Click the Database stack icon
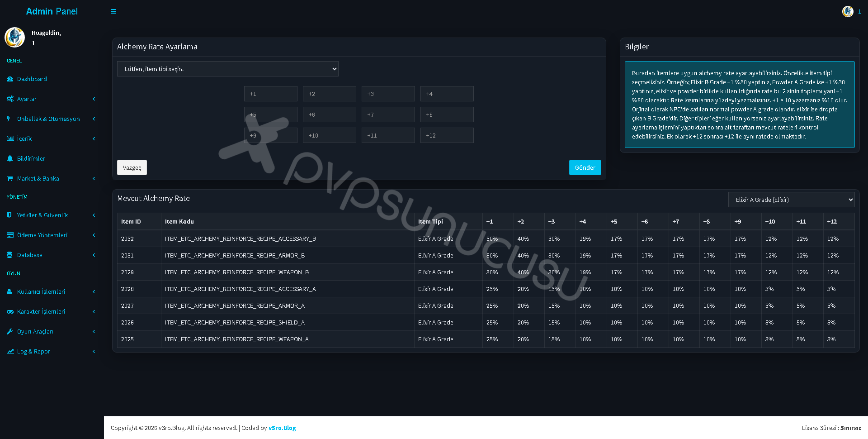The height and width of the screenshot is (439, 868). click(x=9, y=255)
